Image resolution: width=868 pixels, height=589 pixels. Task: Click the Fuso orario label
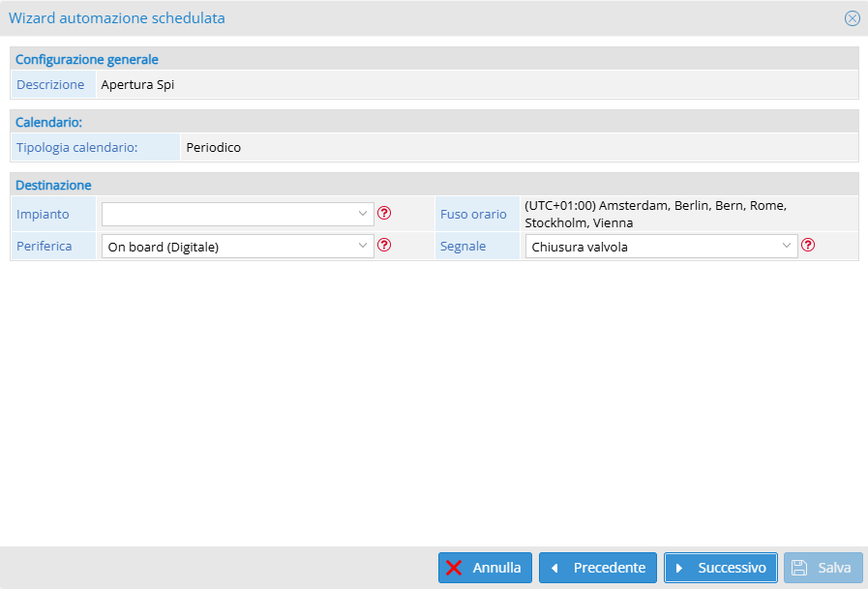(473, 214)
